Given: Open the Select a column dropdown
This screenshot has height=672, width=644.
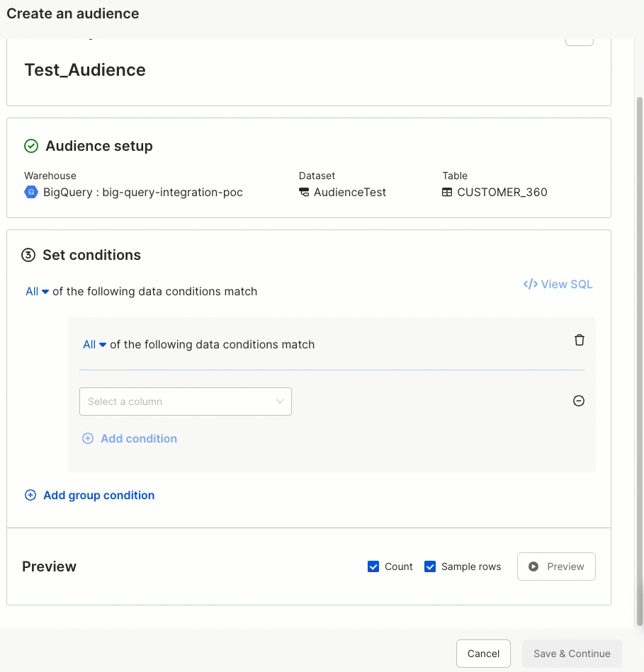Looking at the screenshot, I should tap(186, 402).
